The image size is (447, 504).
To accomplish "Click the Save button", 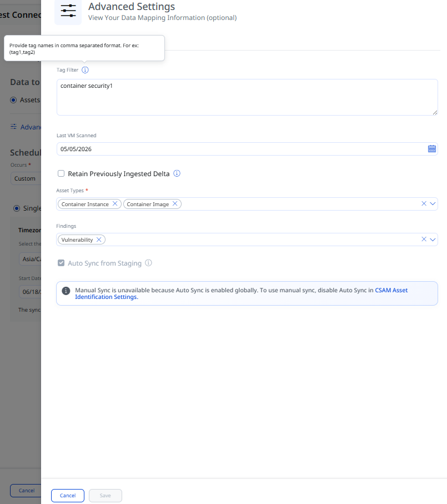I will click(x=106, y=496).
